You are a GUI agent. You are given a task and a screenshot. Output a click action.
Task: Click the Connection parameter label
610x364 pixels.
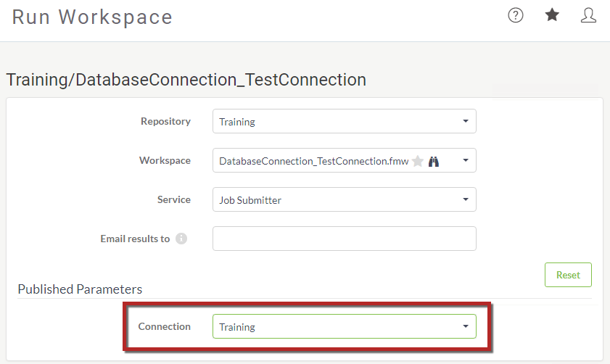(x=164, y=326)
